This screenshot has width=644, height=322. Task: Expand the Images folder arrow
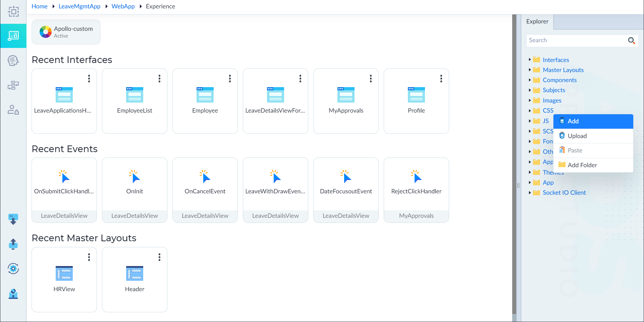point(530,100)
